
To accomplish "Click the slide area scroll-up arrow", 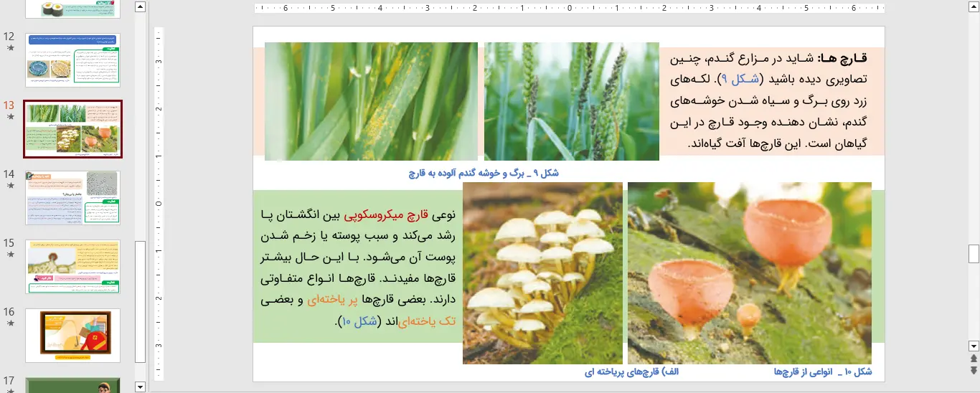I will pyautogui.click(x=974, y=7).
